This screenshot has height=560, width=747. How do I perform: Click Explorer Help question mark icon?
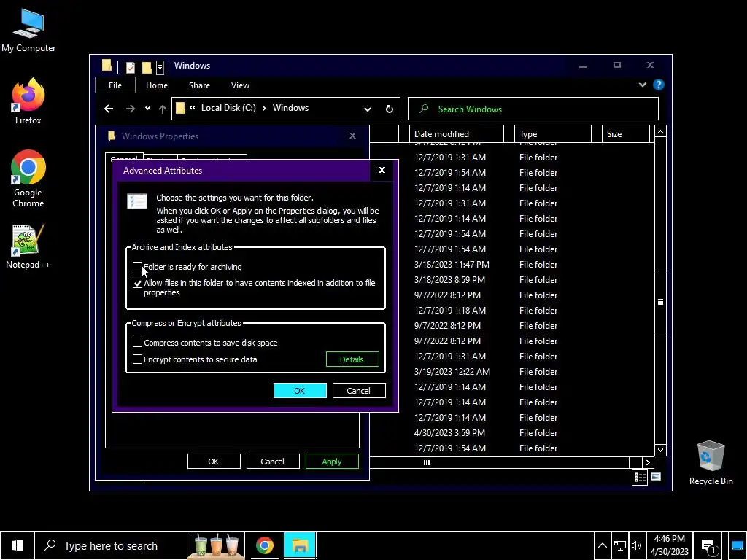659,85
